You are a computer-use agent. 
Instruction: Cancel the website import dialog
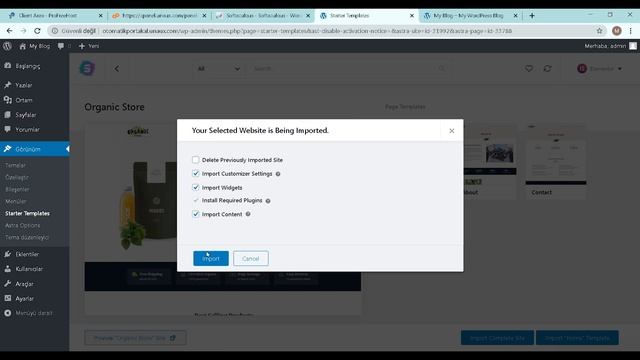tap(251, 258)
